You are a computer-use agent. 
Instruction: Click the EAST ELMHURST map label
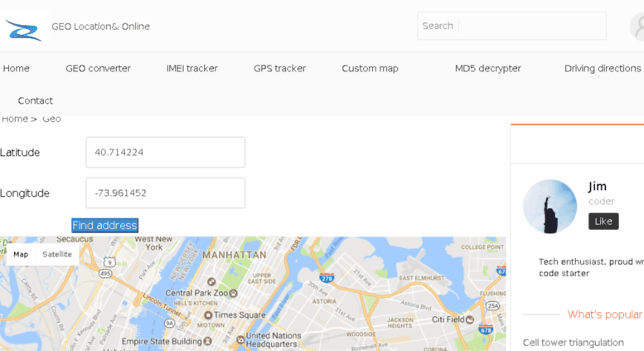coord(422,278)
